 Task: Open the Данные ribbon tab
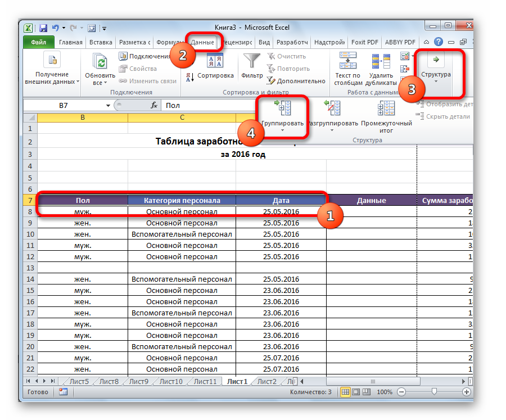pos(202,42)
